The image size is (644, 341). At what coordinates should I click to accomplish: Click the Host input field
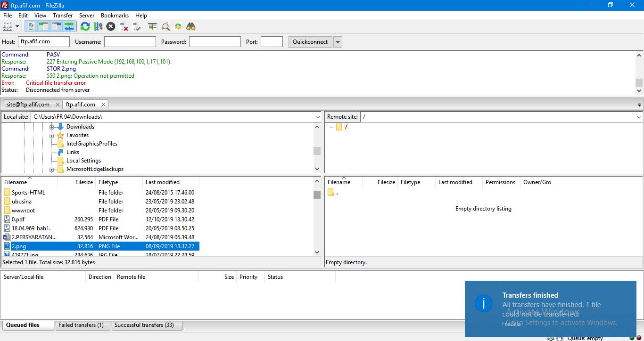[x=44, y=42]
